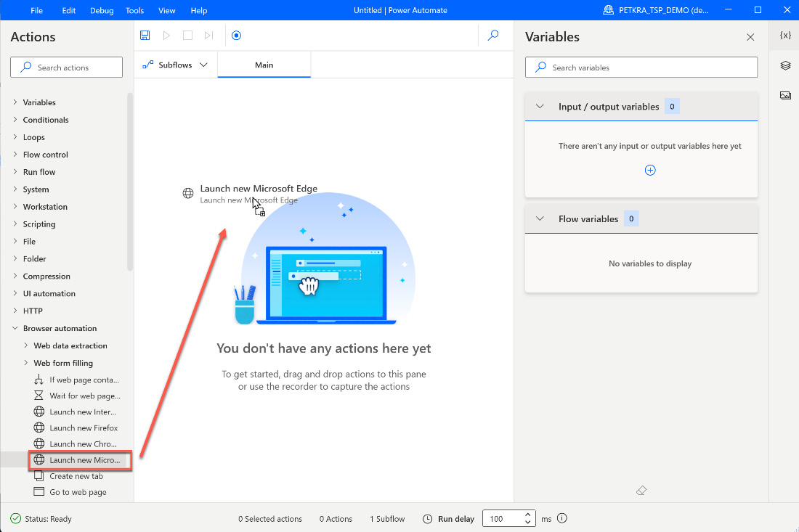Open the Subflows dropdown arrow
Screen dimensions: 799x532
click(203, 65)
